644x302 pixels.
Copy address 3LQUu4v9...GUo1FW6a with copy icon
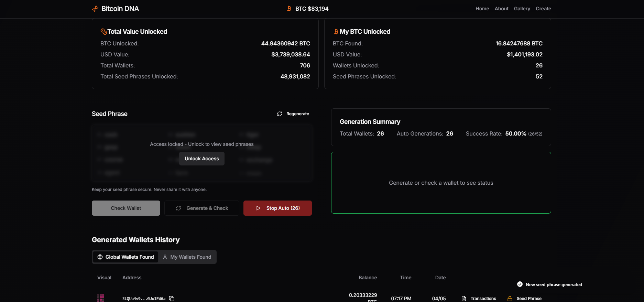[x=172, y=299]
